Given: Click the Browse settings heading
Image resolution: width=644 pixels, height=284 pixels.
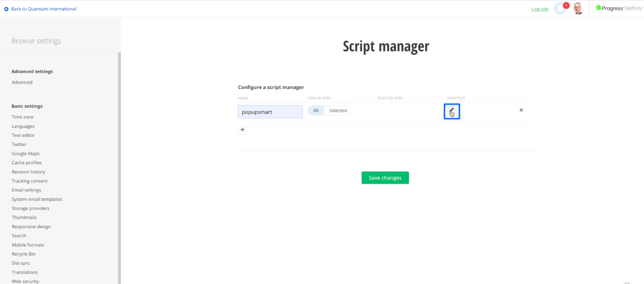Looking at the screenshot, I should 36,41.
